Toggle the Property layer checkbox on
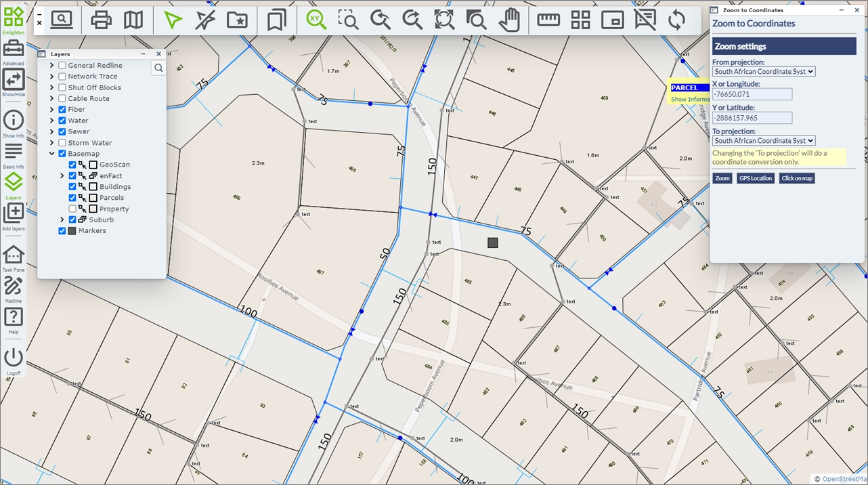The width and height of the screenshot is (868, 485). [72, 209]
